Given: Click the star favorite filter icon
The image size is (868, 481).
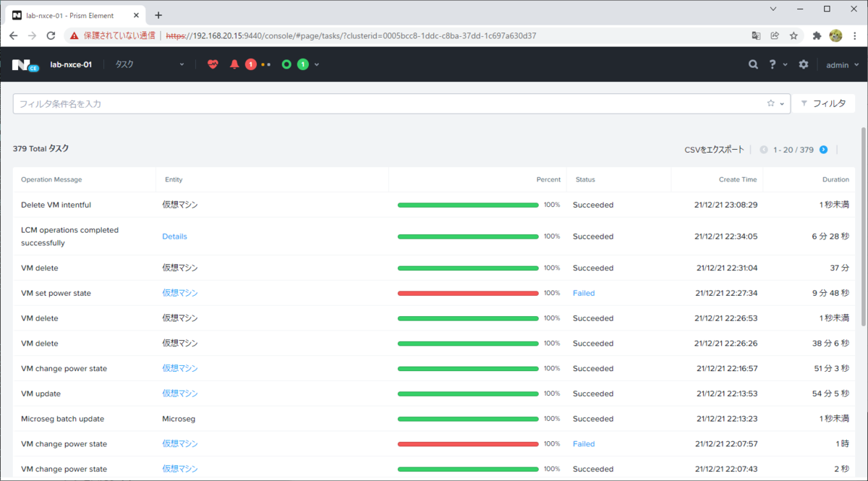Looking at the screenshot, I should pos(771,103).
